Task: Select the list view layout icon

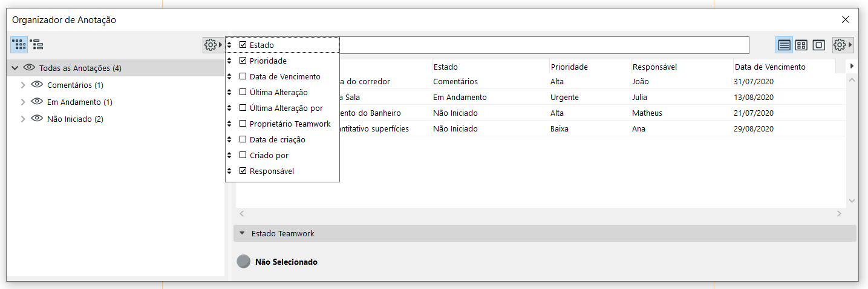Action: click(784, 45)
